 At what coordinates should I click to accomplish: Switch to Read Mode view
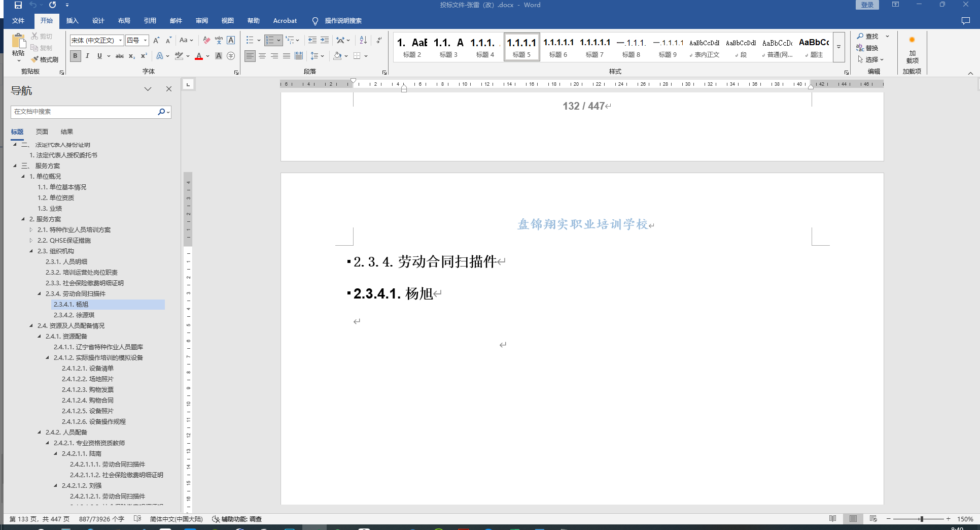click(833, 519)
